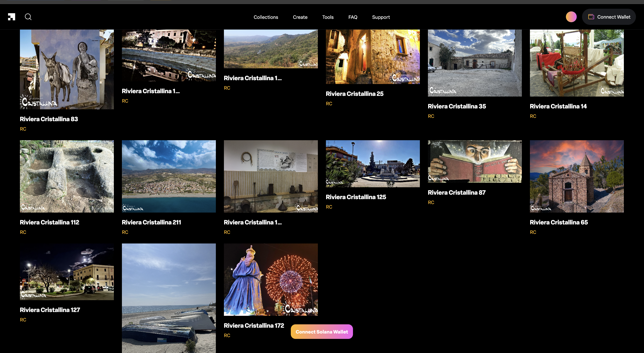This screenshot has width=644, height=353.
Task: Open Riviera Cristallina 127 night square thumbnail
Action: [x=67, y=272]
